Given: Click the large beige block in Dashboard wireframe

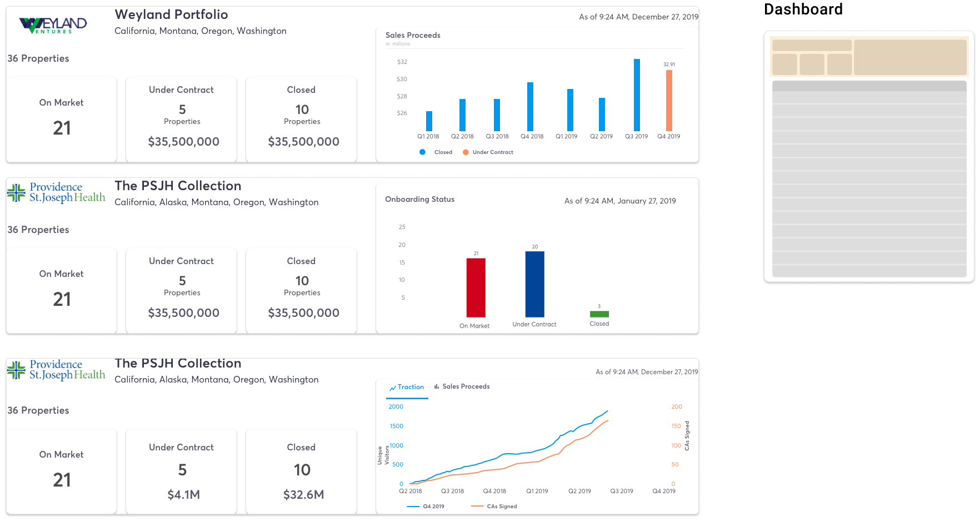Looking at the screenshot, I should (x=910, y=57).
